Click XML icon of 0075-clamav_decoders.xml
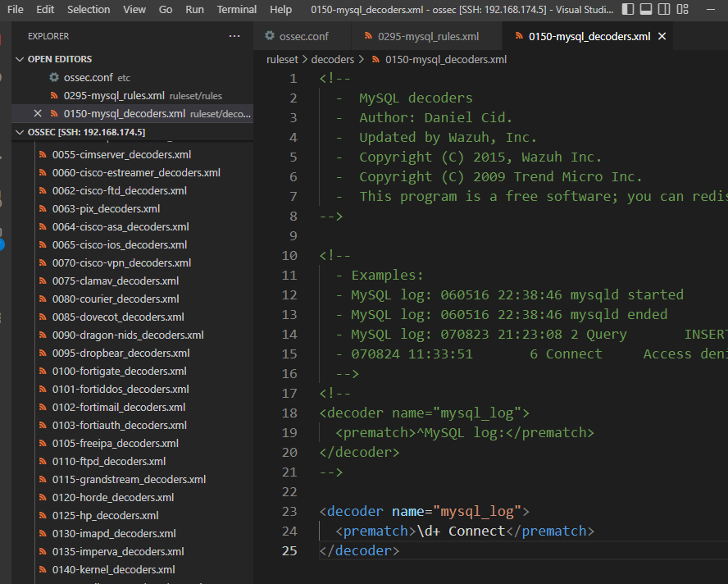The height and width of the screenshot is (584, 728). coord(43,281)
